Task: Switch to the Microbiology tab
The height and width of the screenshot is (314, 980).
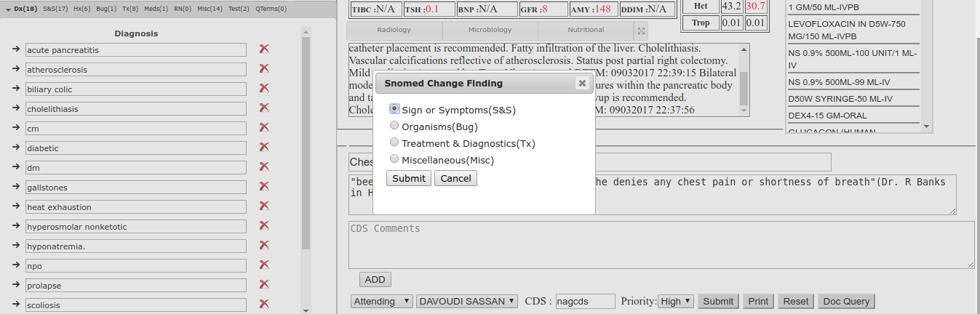Action: point(490,31)
